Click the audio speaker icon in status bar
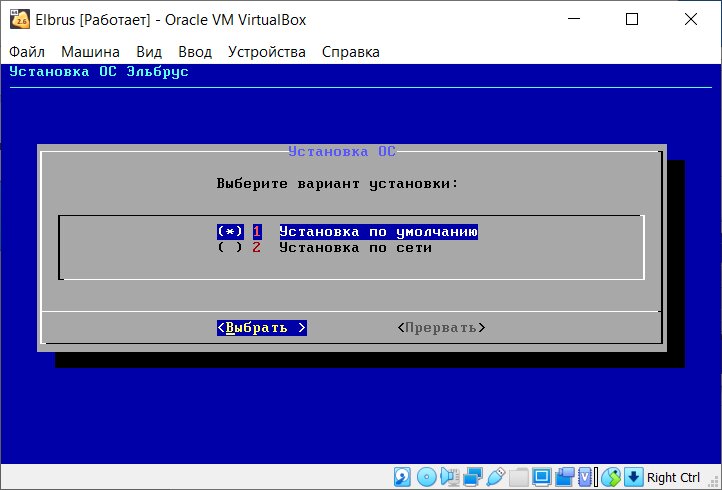 tap(450, 477)
